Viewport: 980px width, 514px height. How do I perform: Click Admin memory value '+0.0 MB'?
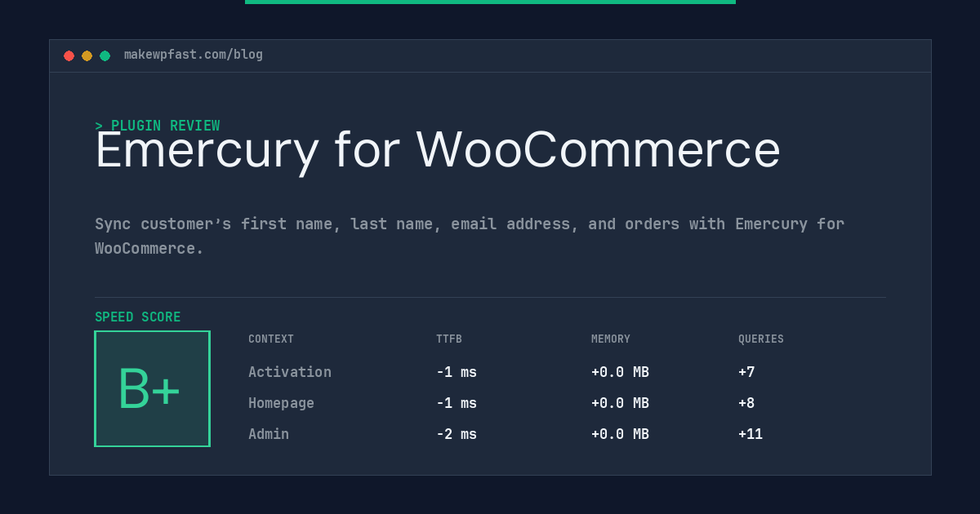tap(620, 434)
